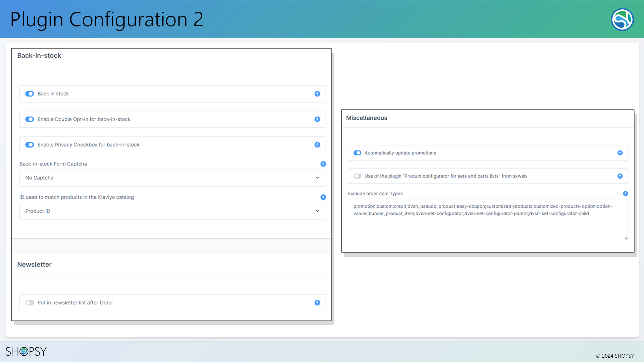
Task: Click the Plugin Configuration 2 title
Action: point(107,19)
